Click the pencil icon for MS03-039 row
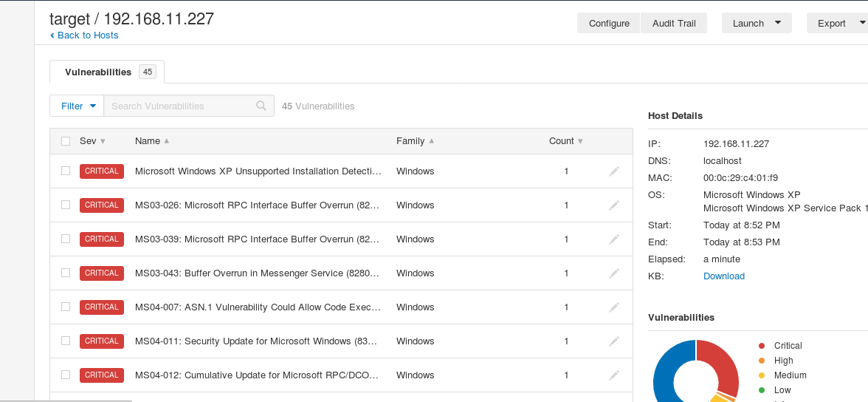The height and width of the screenshot is (402, 868). (x=614, y=239)
